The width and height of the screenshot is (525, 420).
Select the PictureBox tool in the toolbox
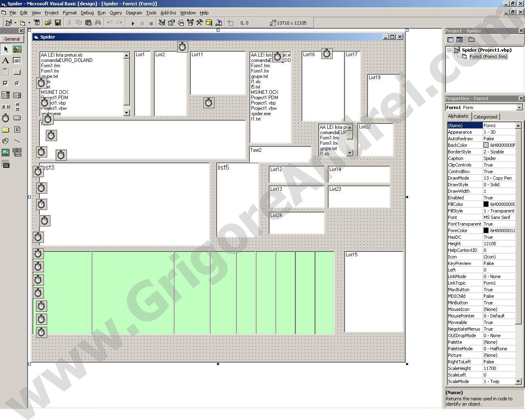click(17, 49)
